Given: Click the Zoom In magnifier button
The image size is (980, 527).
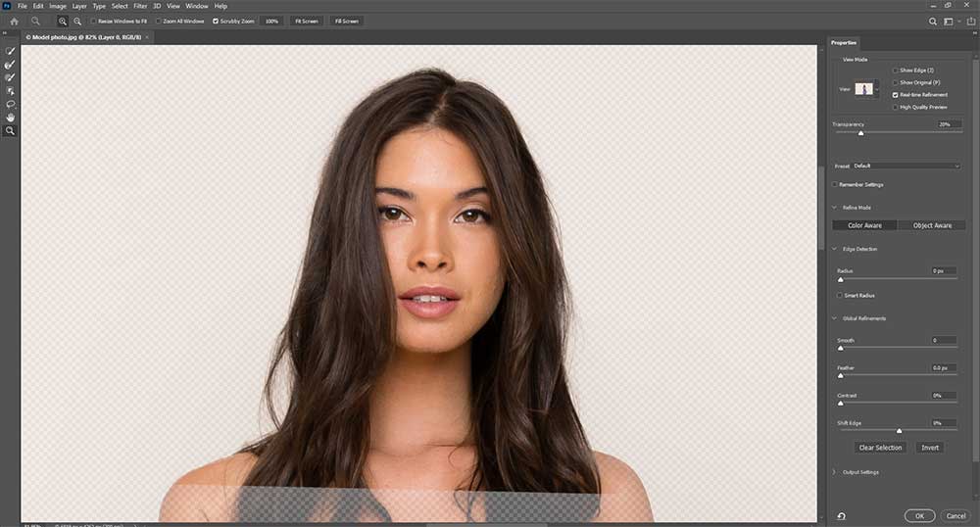Looking at the screenshot, I should point(63,22).
